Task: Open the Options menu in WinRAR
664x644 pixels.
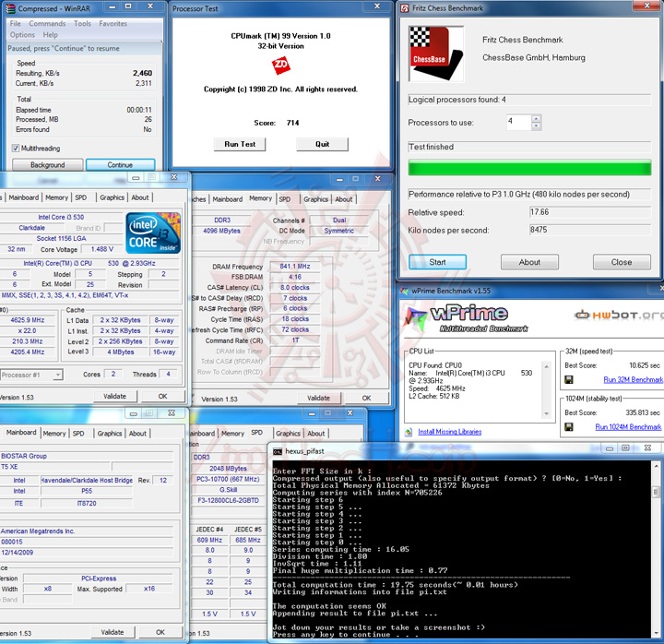Action: coord(22,35)
